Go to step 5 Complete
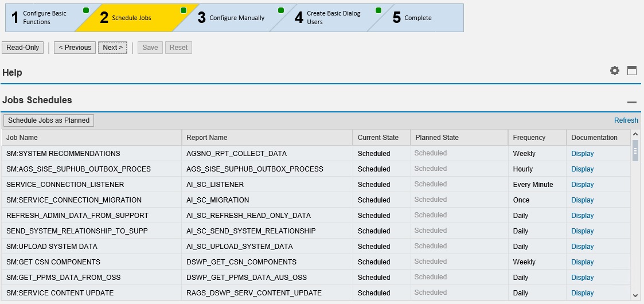 point(415,18)
